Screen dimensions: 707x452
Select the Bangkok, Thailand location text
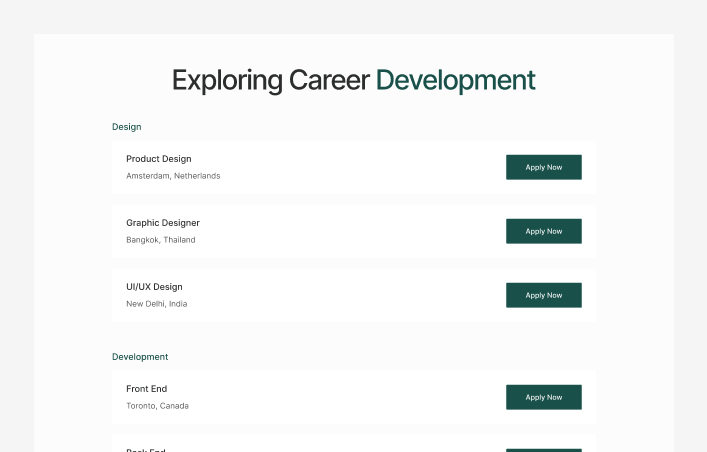click(x=160, y=240)
